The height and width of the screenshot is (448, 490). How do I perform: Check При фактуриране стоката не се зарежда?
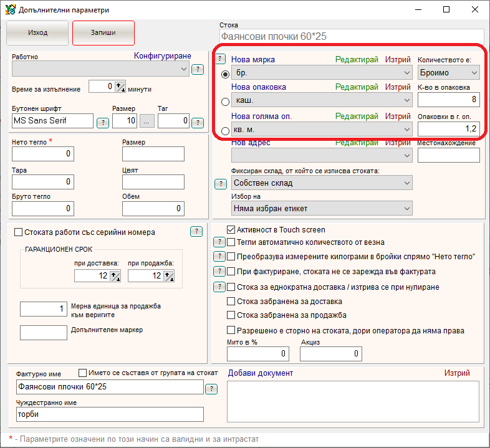(x=231, y=272)
